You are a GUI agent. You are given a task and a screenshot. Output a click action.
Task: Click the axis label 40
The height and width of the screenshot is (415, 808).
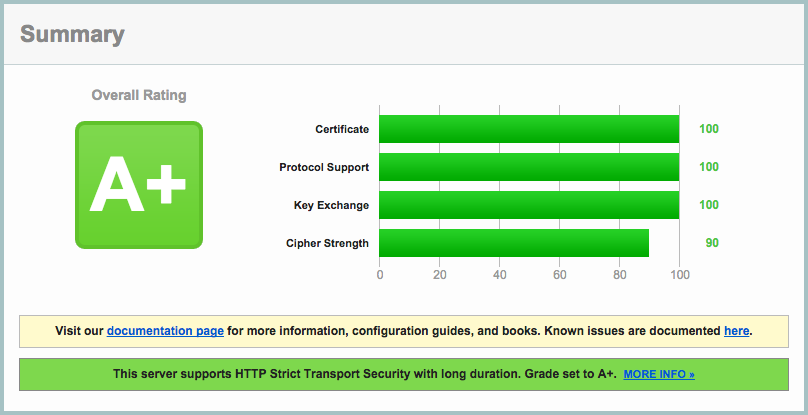point(499,275)
